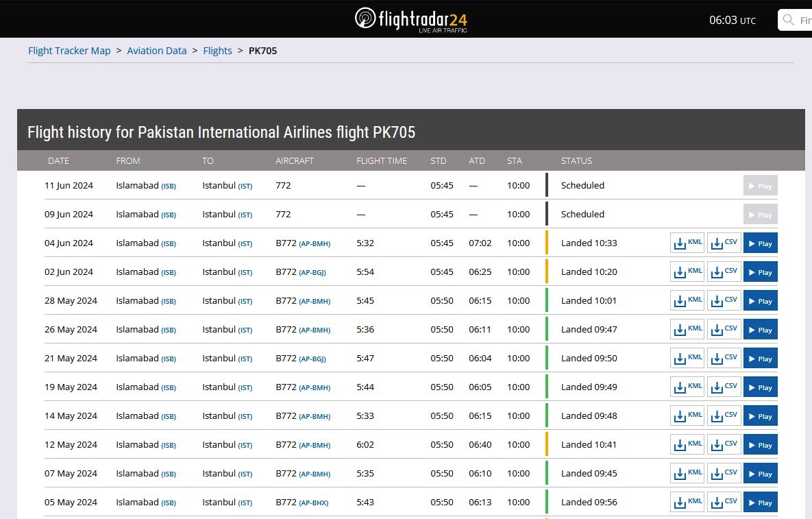Download CSV for 05 May 2024 flight

pyautogui.click(x=724, y=503)
